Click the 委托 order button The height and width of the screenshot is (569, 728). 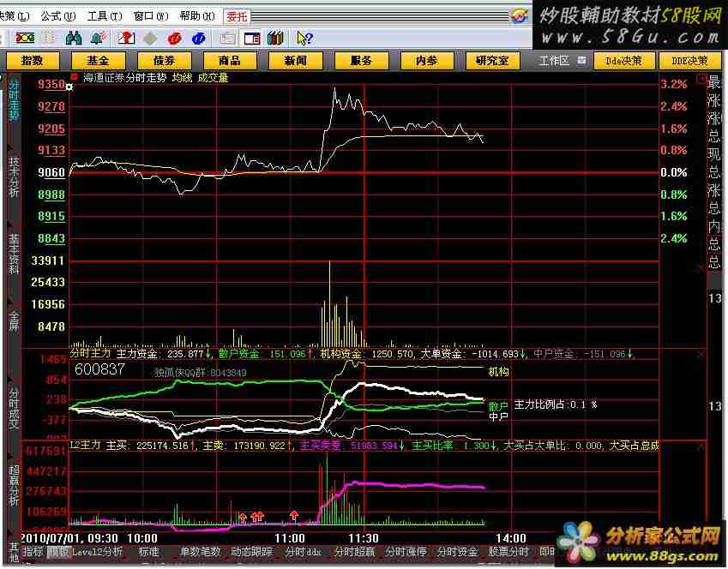click(237, 16)
